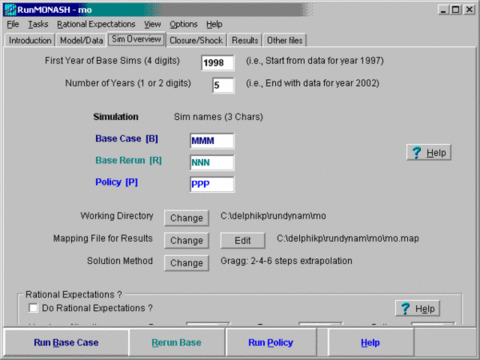The image size is (480, 360).
Task: Click Help button beside the sim names
Action: [429, 153]
